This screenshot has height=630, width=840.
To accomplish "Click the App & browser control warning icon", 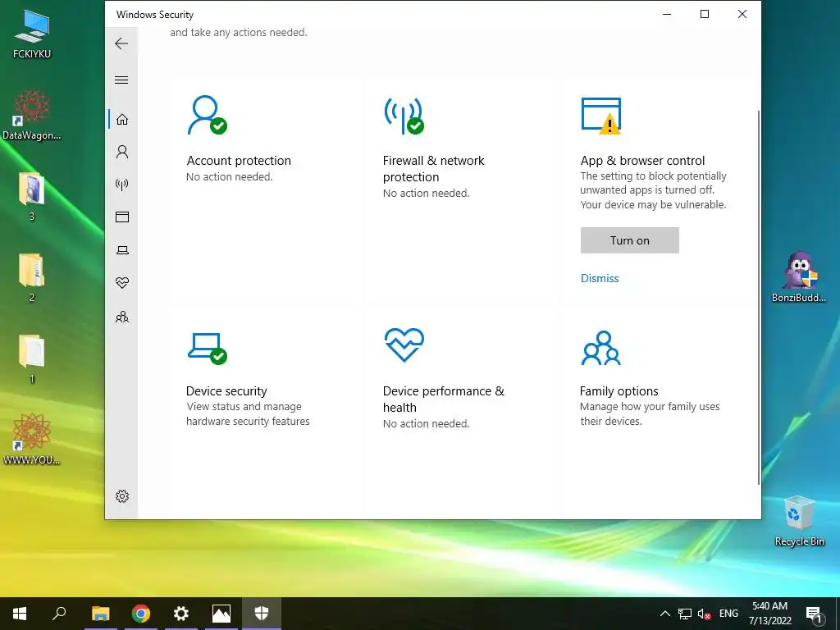I will [601, 115].
